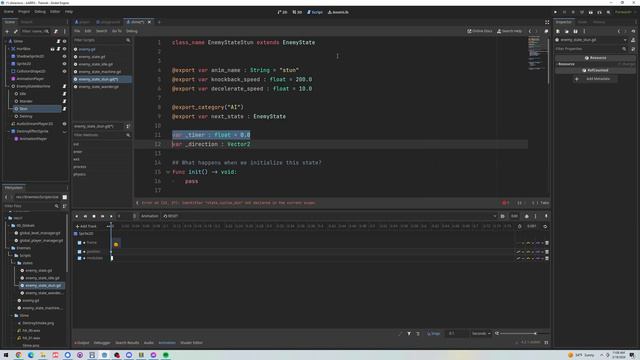Click Add Metadata in Inspector

595,79
